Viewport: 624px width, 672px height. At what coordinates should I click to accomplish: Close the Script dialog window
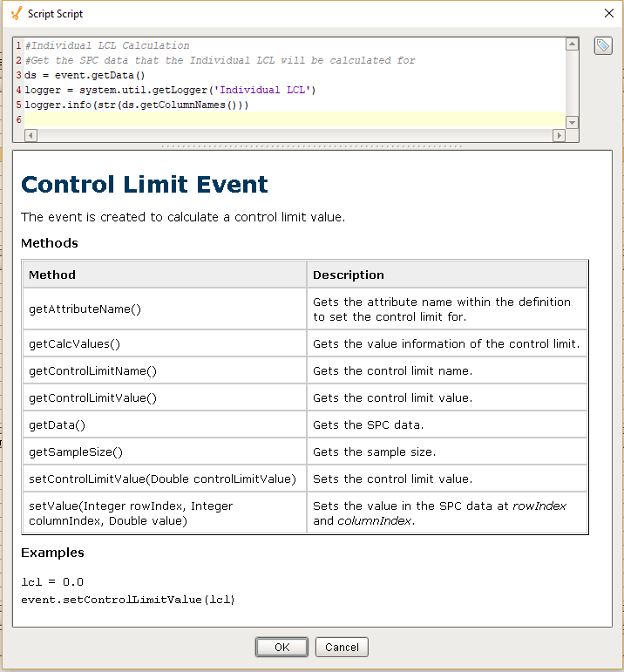607,13
